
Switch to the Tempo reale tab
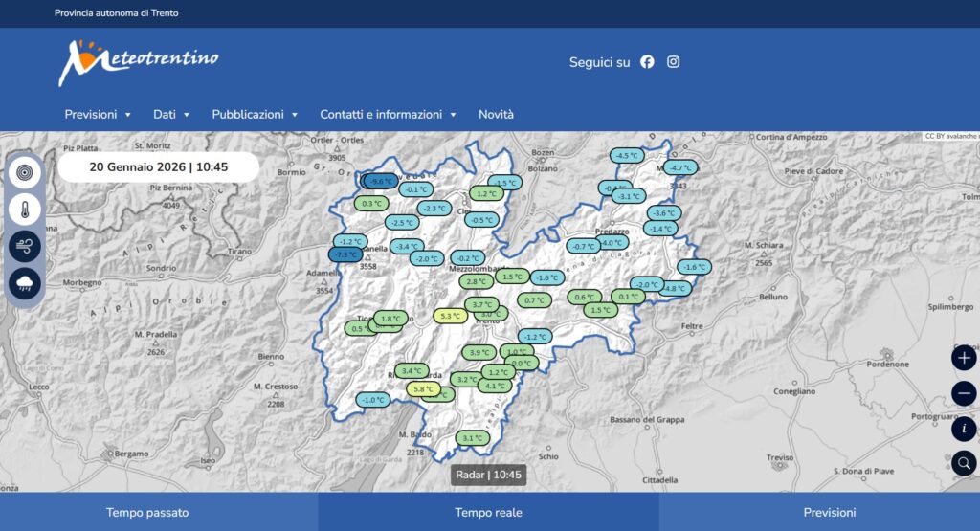pos(489,512)
